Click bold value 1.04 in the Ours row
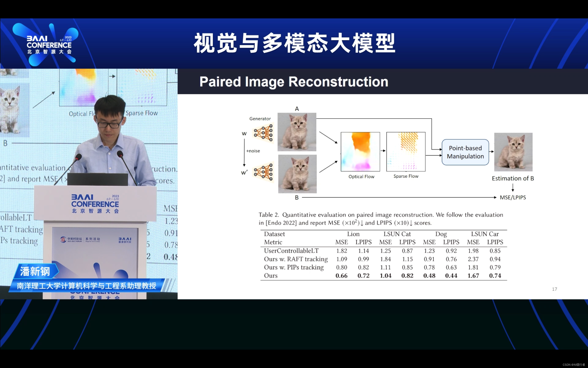The width and height of the screenshot is (588, 368). 385,276
